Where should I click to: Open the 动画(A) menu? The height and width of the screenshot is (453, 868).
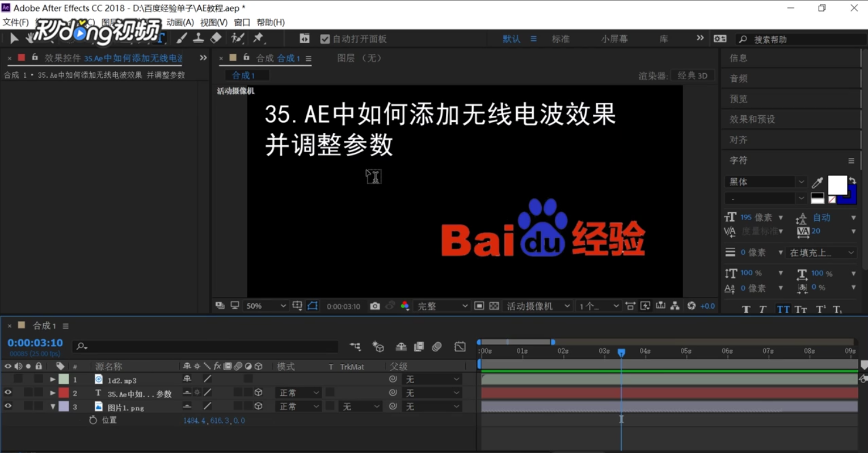coord(180,22)
